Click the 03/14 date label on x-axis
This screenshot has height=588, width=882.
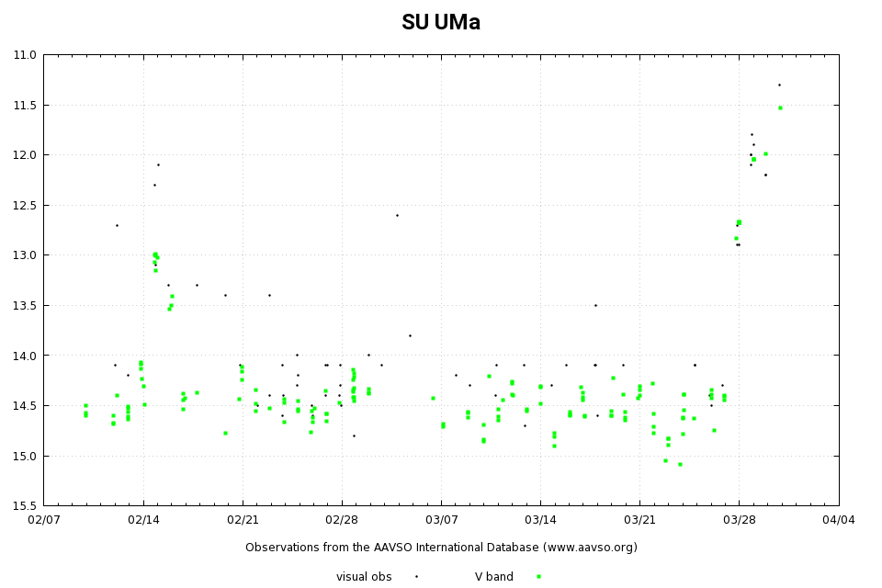[x=540, y=520]
